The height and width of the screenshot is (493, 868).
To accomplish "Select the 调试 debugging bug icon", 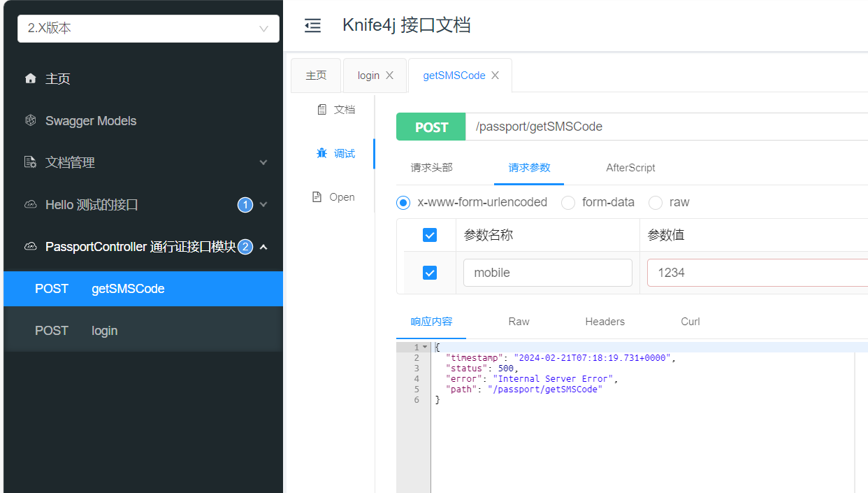I will point(321,152).
